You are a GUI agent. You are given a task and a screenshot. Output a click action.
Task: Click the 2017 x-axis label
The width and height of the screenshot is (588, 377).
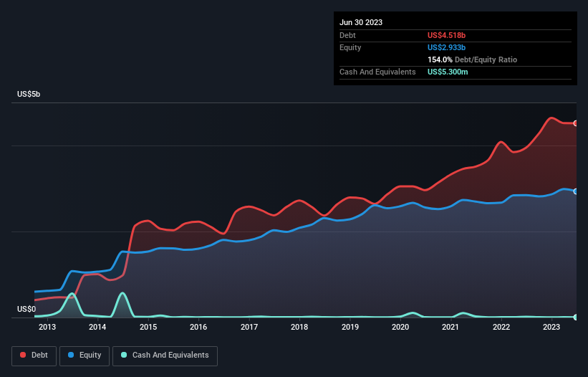click(249, 327)
